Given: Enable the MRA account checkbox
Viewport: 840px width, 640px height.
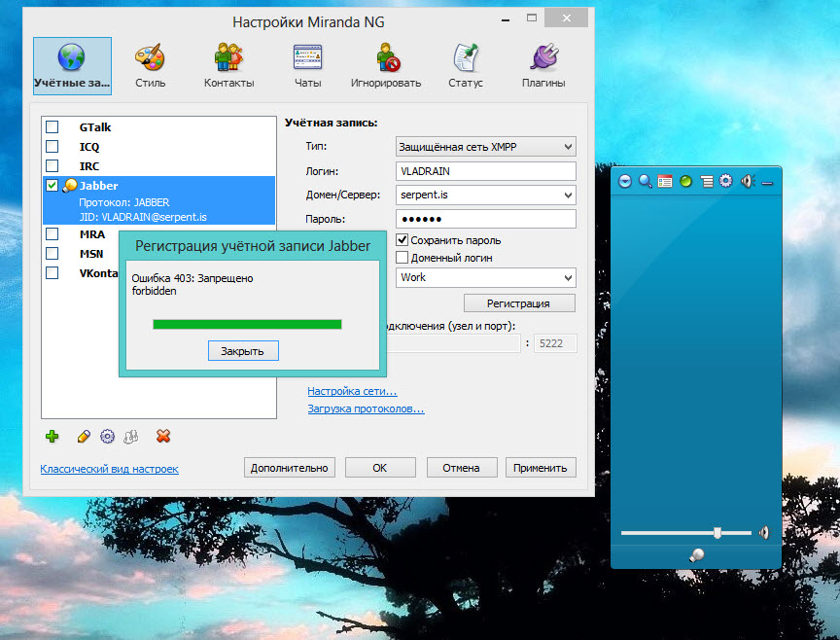Looking at the screenshot, I should pyautogui.click(x=52, y=234).
